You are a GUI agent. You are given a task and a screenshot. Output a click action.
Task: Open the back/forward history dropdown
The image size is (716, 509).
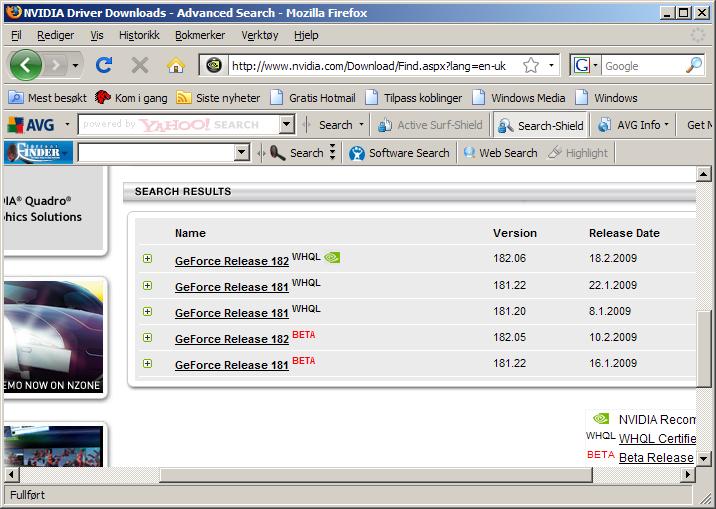[76, 66]
